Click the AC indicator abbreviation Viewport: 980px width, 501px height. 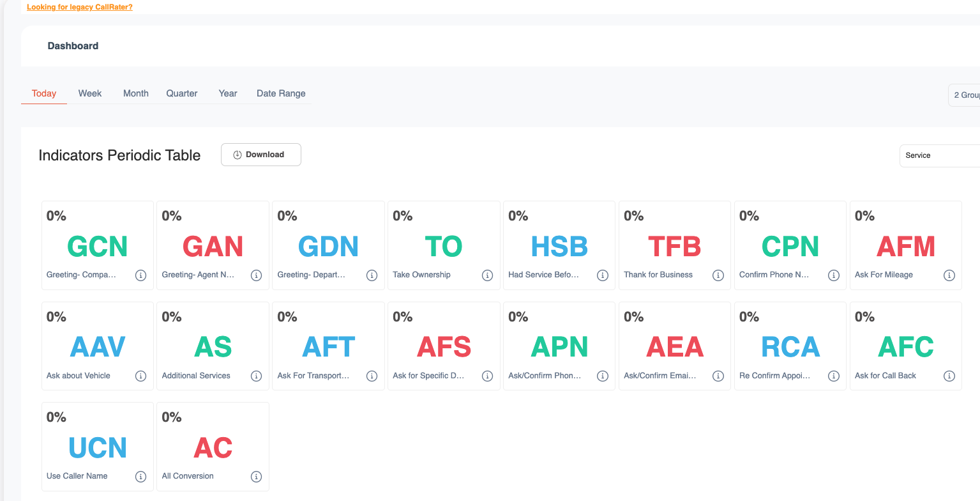(x=213, y=448)
